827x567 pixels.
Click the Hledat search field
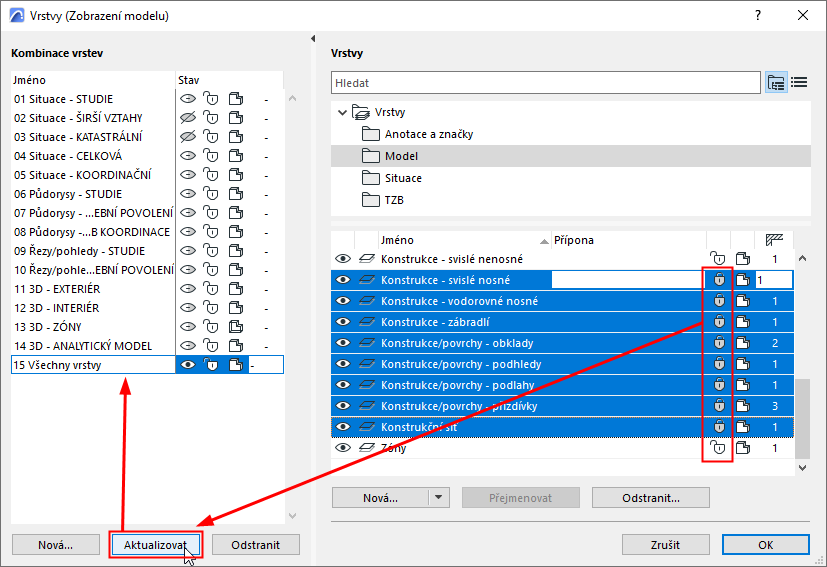point(546,83)
